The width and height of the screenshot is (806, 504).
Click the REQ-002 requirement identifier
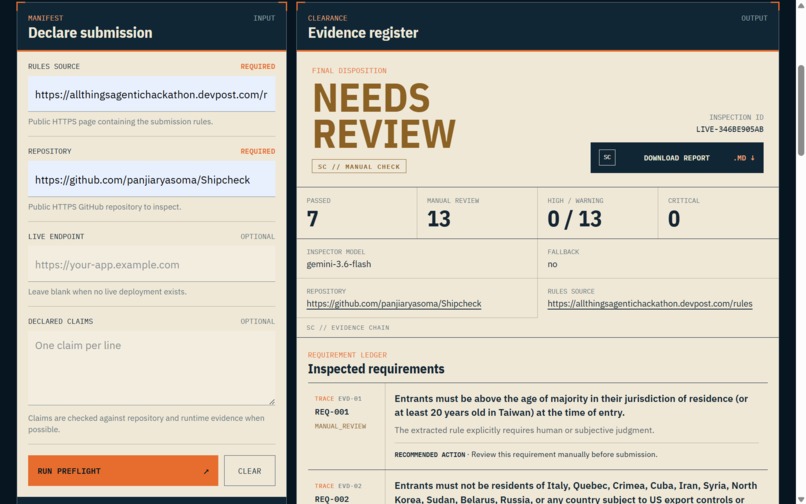332,499
